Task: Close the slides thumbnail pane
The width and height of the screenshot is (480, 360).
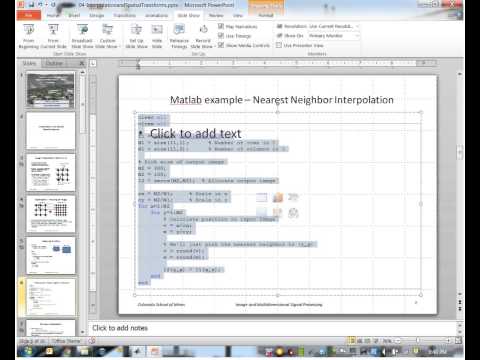Action: point(82,63)
